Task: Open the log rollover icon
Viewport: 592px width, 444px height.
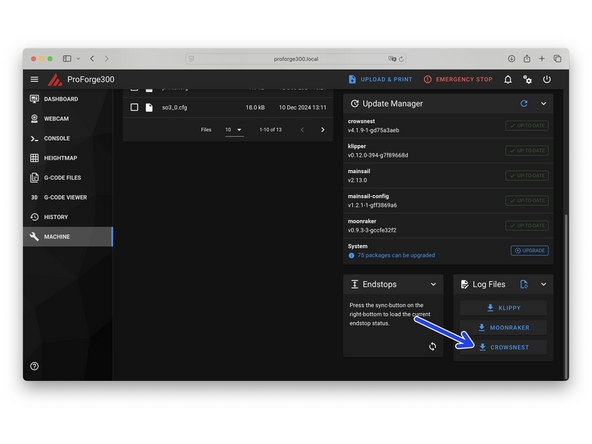Action: point(524,284)
